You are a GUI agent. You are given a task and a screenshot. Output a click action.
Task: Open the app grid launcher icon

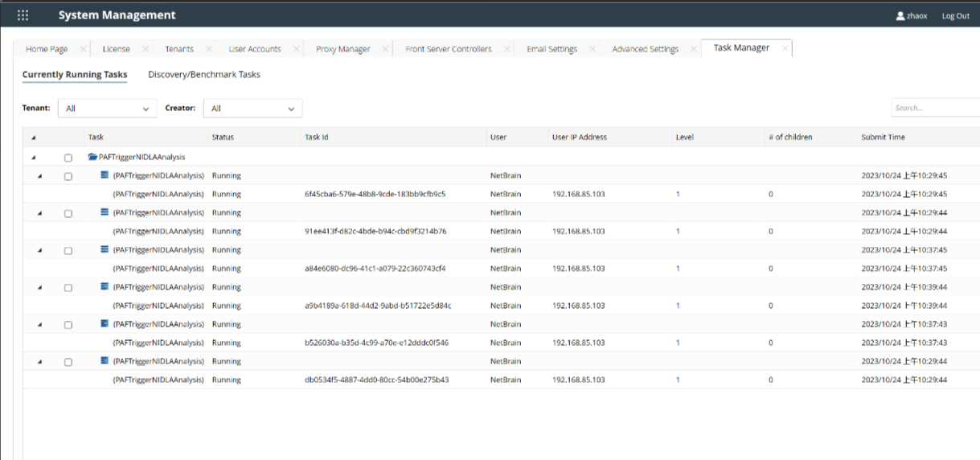(x=23, y=15)
